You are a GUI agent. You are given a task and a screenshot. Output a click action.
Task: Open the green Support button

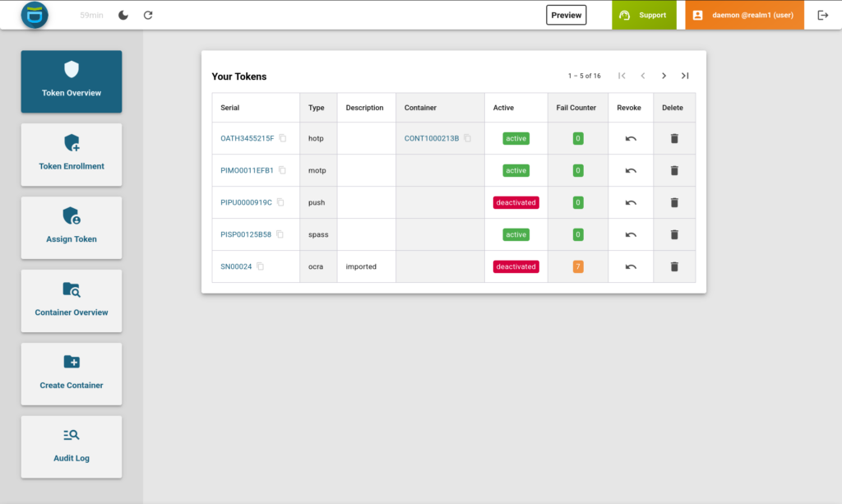tap(643, 15)
